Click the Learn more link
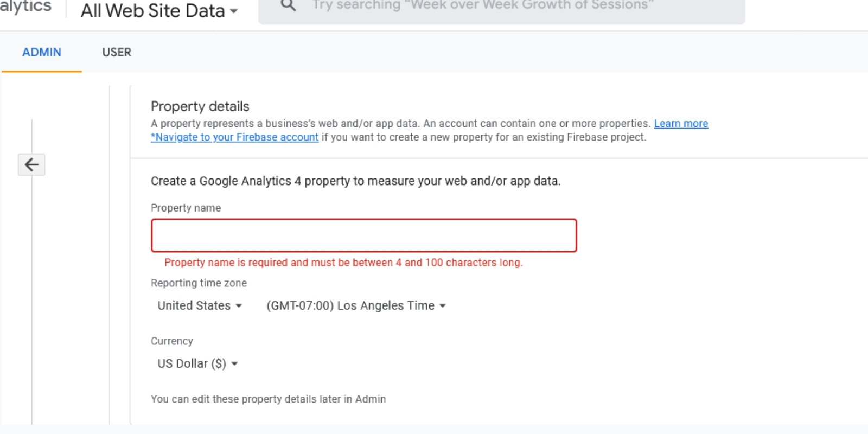This screenshot has height=434, width=868. [x=681, y=123]
